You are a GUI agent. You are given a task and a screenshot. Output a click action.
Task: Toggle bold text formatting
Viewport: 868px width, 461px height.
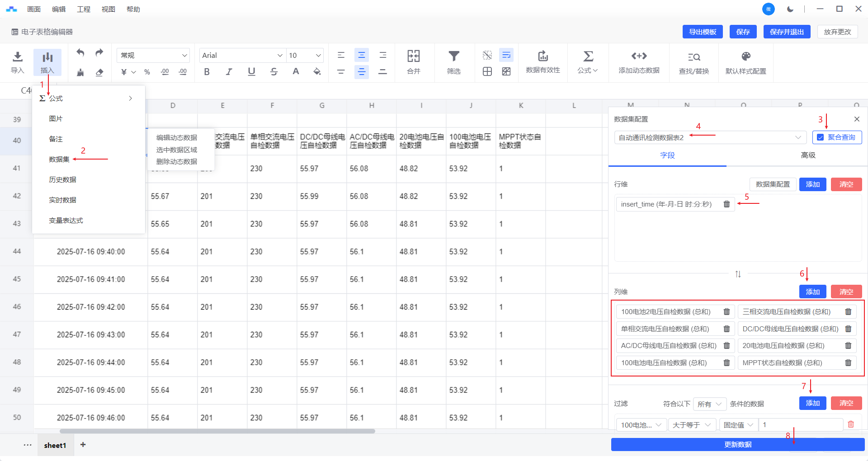207,72
